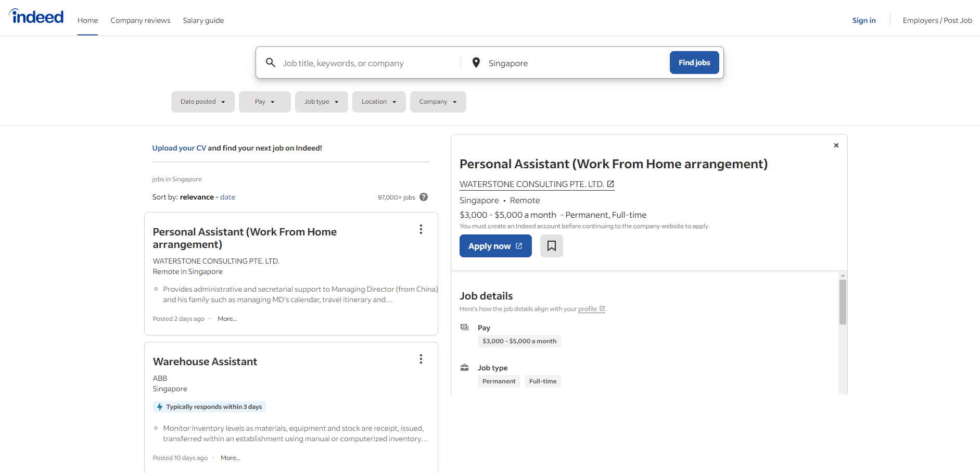Click the scrollbar up arrow in job panel

[843, 275]
